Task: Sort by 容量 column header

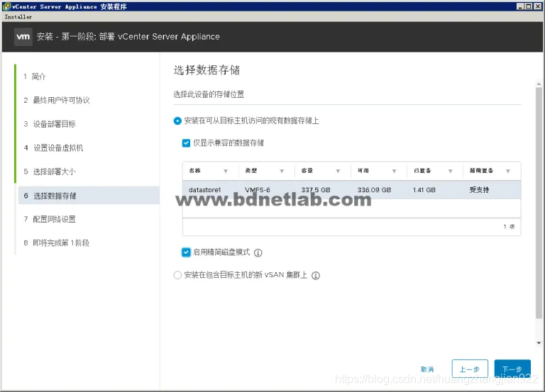Action: coord(307,171)
